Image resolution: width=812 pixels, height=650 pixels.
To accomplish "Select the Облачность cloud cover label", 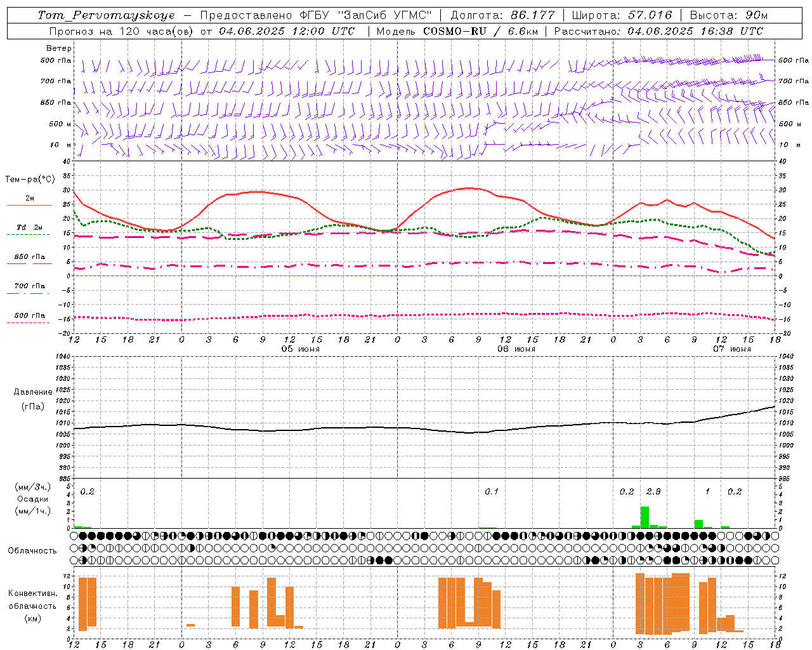I will (x=32, y=551).
